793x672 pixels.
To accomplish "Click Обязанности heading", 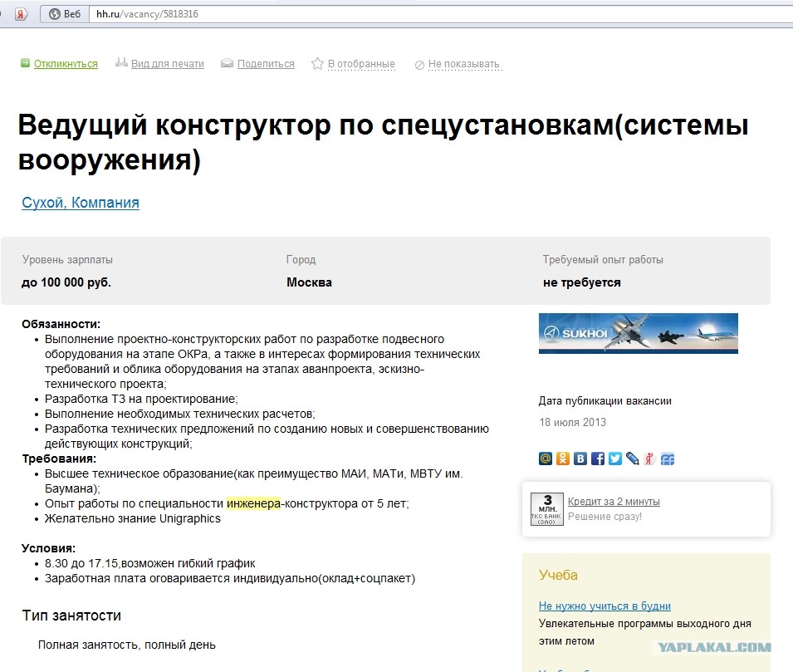I will click(61, 324).
